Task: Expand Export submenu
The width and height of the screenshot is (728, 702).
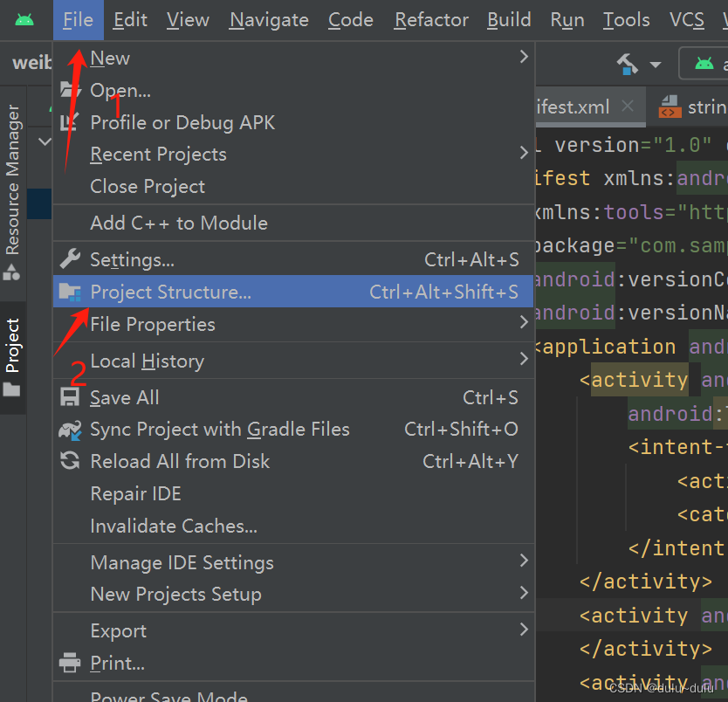Action: (x=293, y=631)
